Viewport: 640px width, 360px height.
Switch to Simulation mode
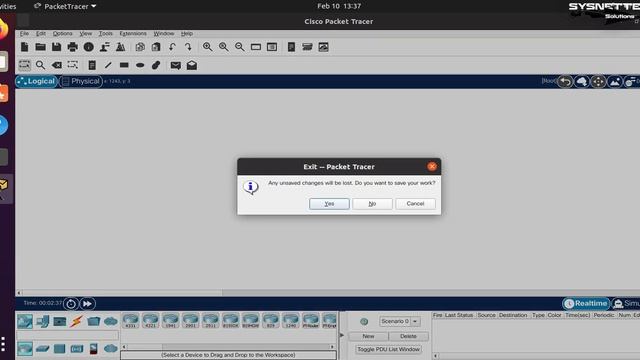(627, 304)
